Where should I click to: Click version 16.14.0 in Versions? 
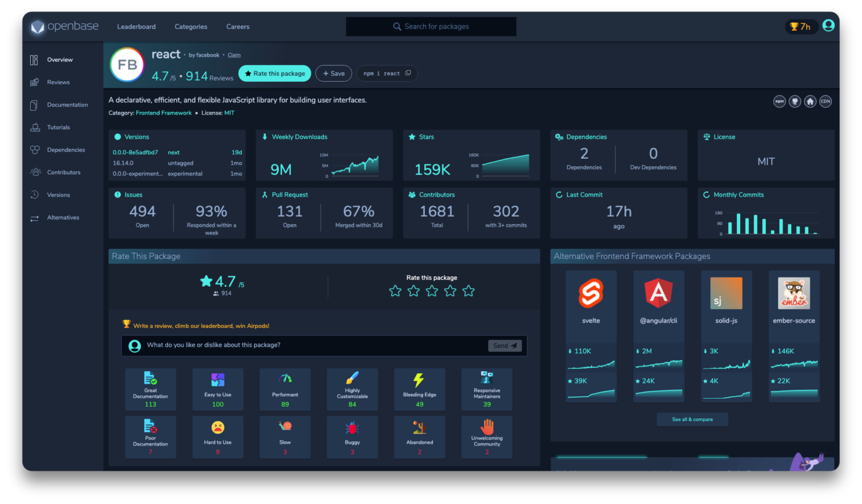coord(124,163)
